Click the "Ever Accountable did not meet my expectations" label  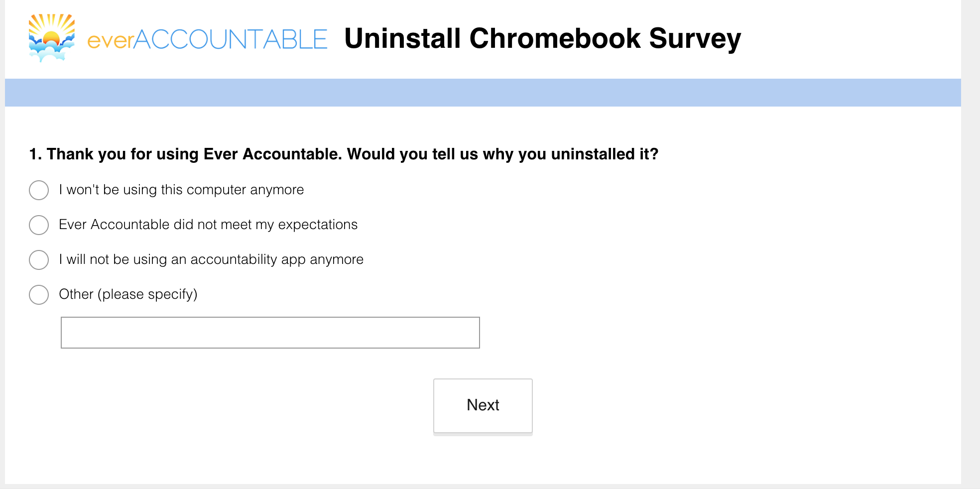208,225
